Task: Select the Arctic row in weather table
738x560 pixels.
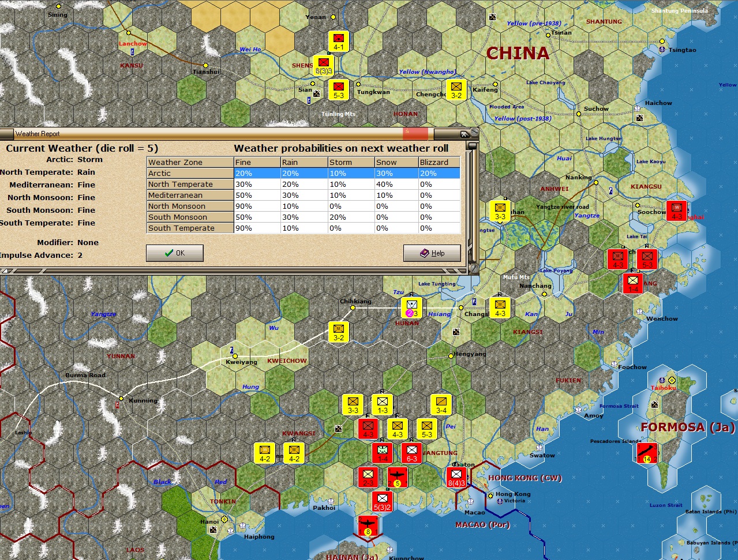Action: point(304,173)
